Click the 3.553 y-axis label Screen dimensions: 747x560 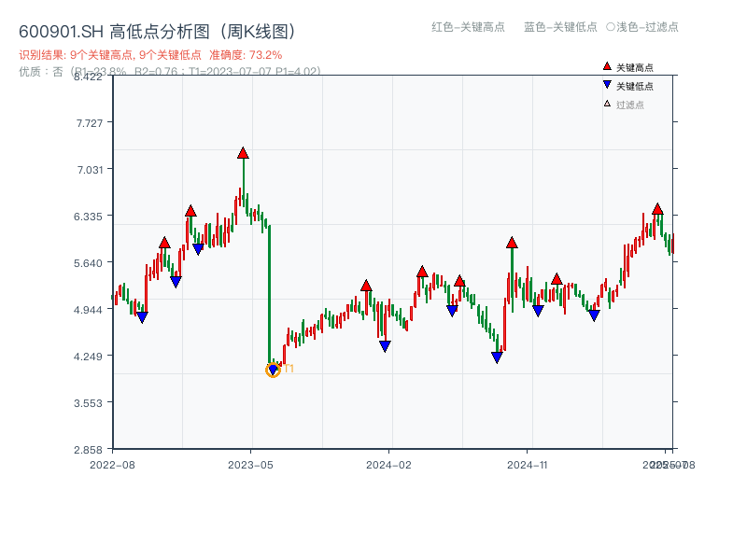pyautogui.click(x=88, y=403)
